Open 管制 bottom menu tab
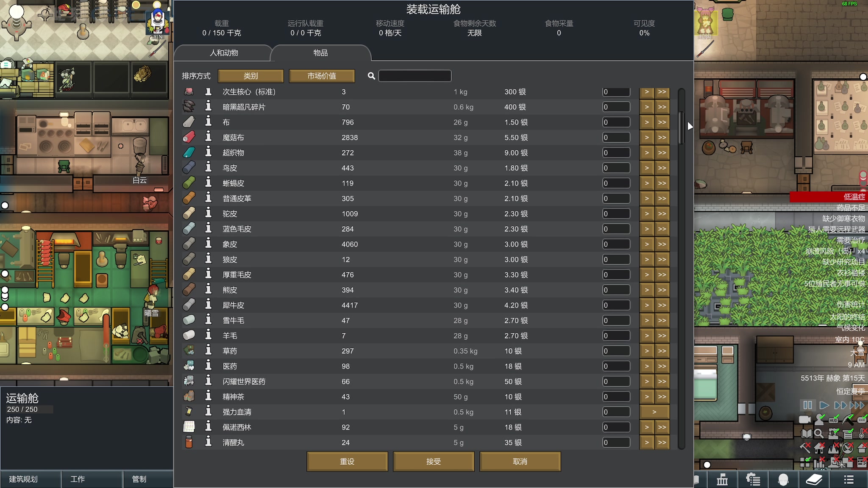 tap(148, 479)
